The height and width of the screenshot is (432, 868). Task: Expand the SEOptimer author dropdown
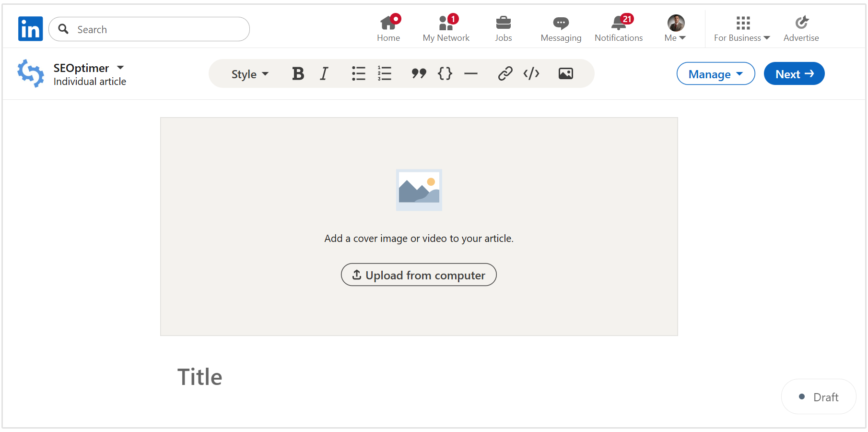120,68
